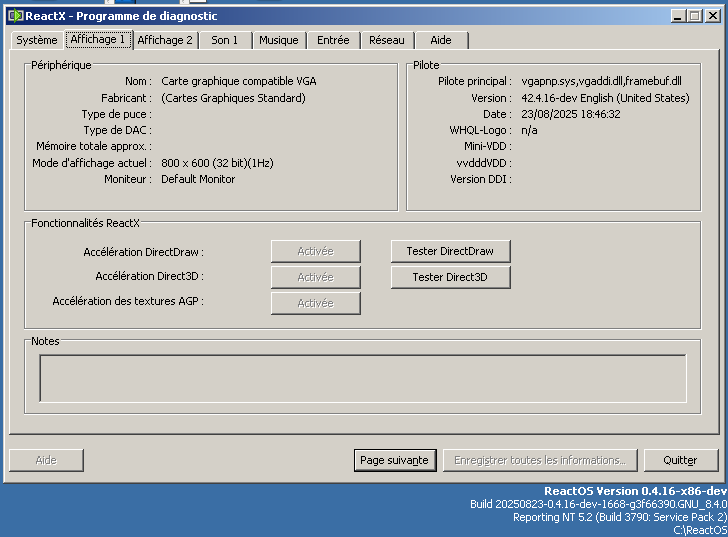Minimize the ReactX diagnostic window
The width and height of the screenshot is (728, 537).
(x=678, y=16)
